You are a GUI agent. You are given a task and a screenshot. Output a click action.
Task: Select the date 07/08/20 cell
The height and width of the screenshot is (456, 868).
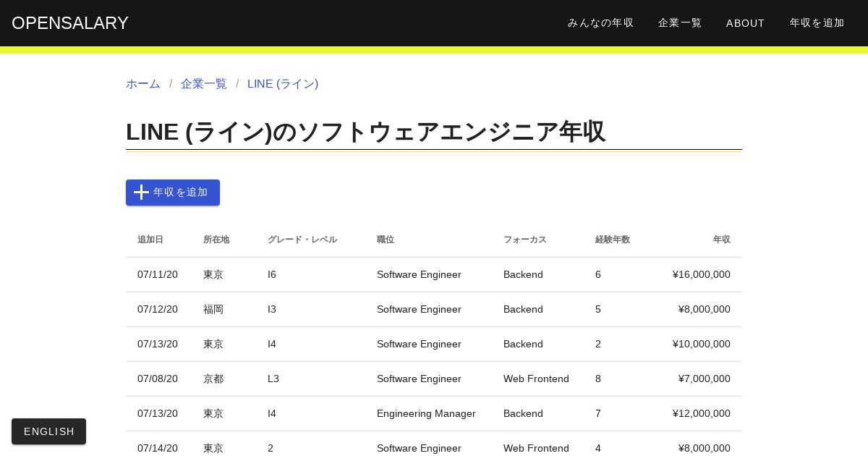click(158, 379)
